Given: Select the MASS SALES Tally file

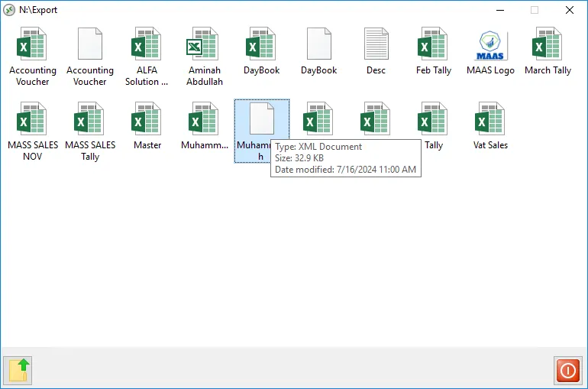Looking at the screenshot, I should click(x=90, y=119).
